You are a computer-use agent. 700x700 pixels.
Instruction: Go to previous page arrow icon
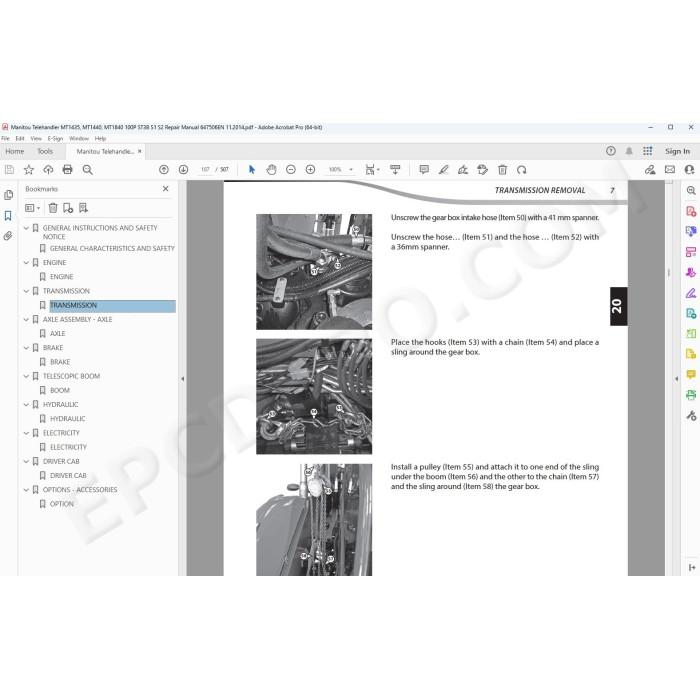[x=164, y=170]
